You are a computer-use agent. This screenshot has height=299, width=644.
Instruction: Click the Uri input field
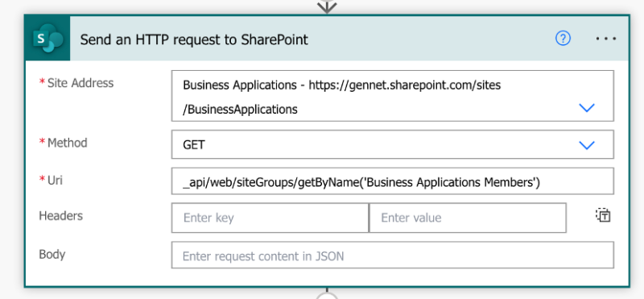[x=393, y=181]
